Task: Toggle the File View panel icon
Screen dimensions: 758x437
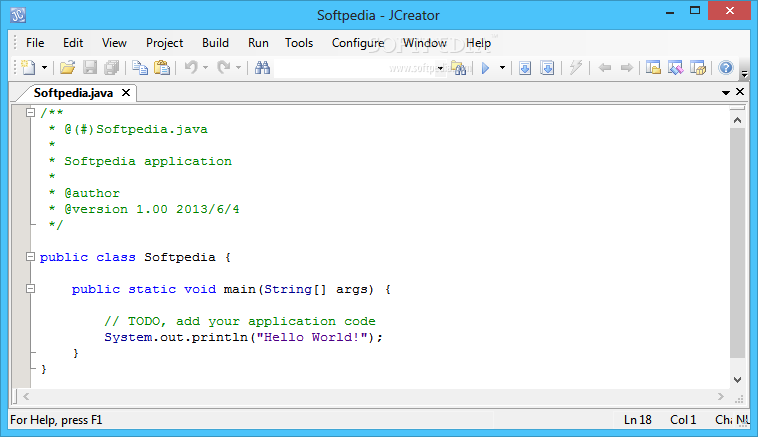Action: pyautogui.click(x=653, y=68)
